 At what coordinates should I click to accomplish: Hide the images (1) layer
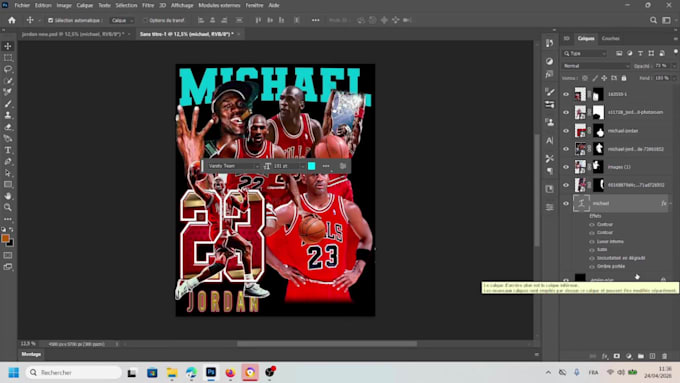[566, 167]
